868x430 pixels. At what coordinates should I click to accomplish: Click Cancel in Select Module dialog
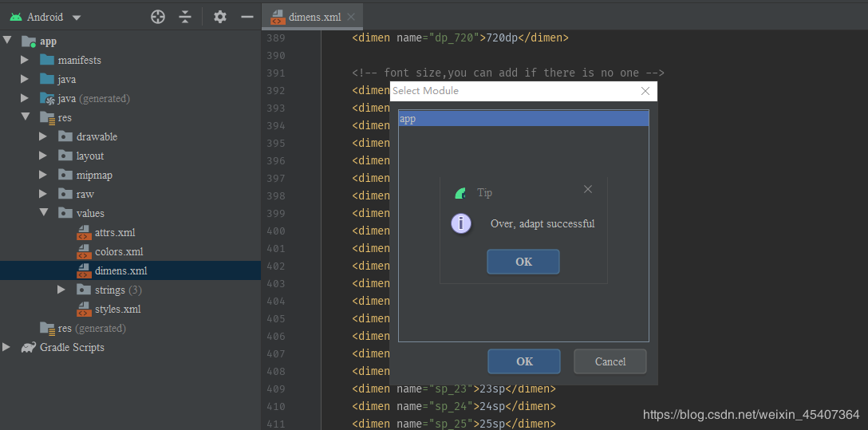610,361
